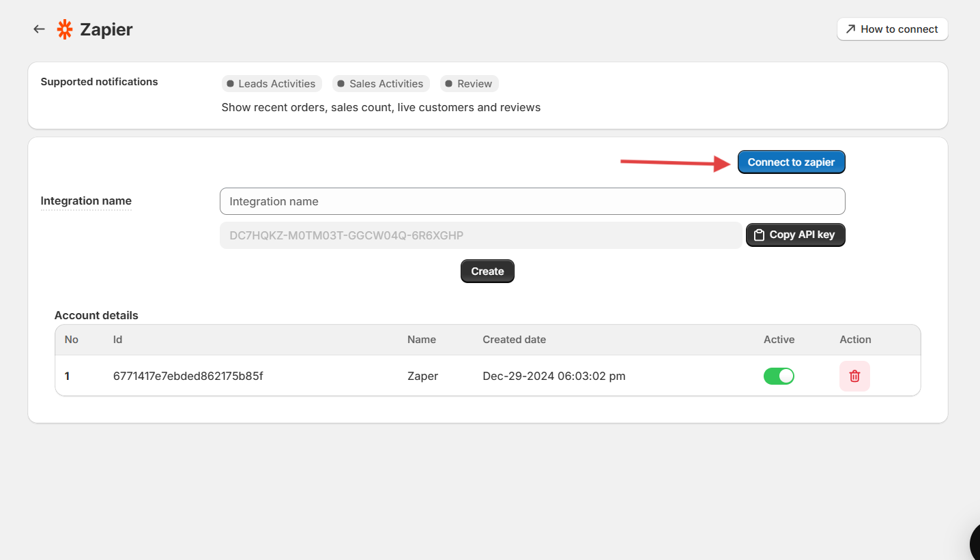This screenshot has width=980, height=560.
Task: Select the Sales Activities notification tag
Action: point(381,84)
